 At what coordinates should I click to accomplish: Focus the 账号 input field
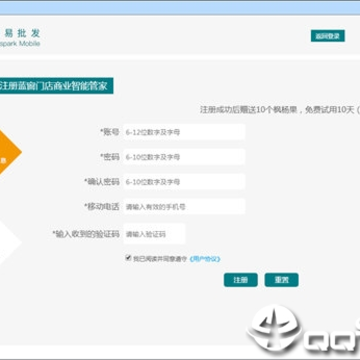(184, 132)
